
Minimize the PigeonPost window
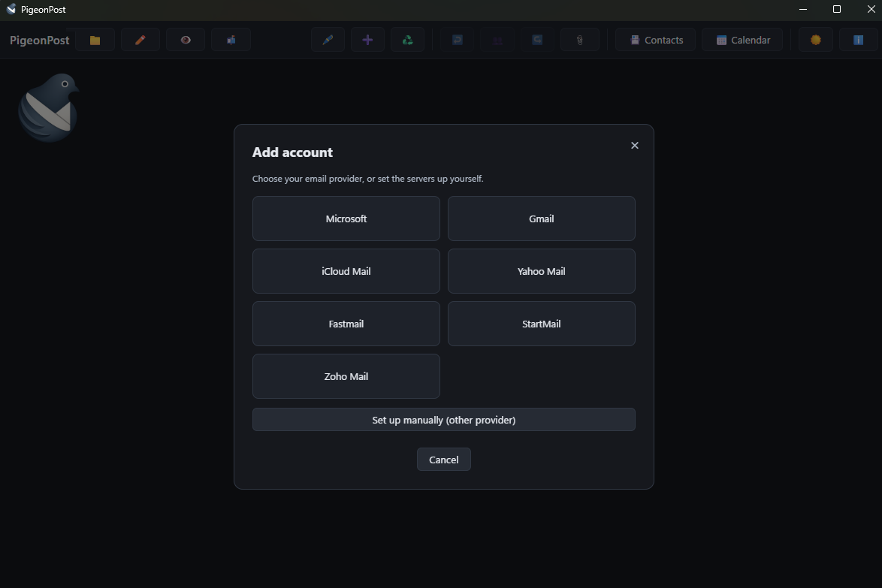(x=803, y=9)
